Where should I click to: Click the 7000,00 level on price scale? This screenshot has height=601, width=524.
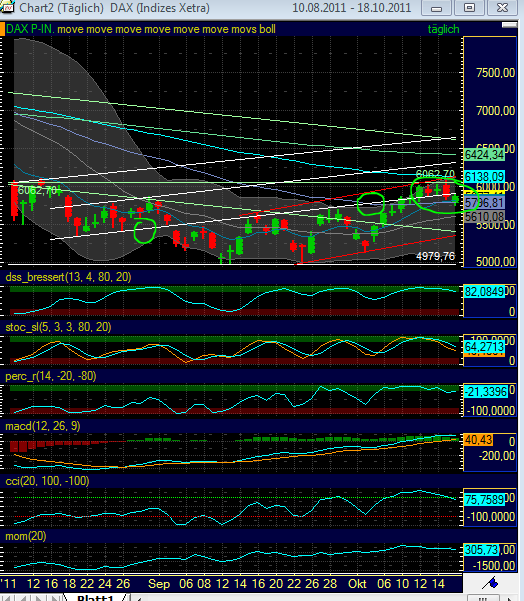pos(495,111)
